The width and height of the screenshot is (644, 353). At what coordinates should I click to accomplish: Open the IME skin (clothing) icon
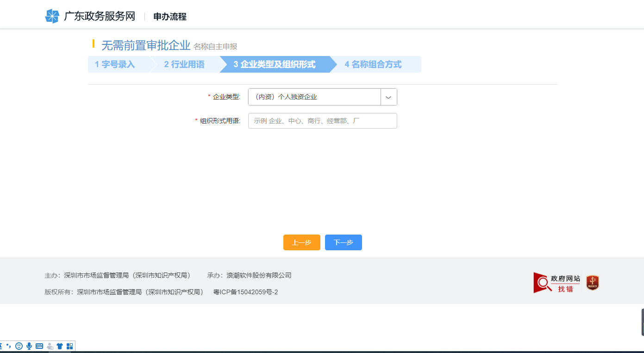click(59, 346)
